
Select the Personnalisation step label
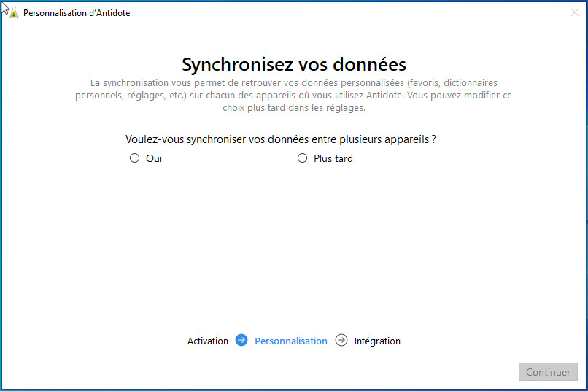(291, 341)
